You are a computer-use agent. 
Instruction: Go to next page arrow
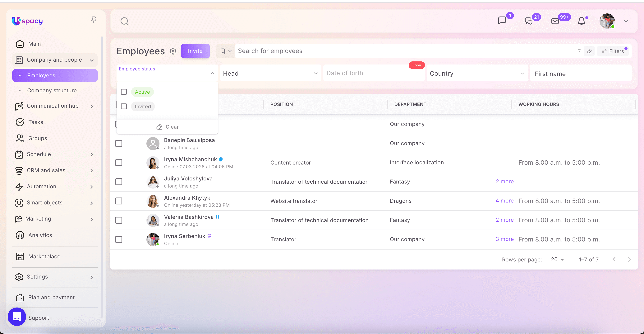pyautogui.click(x=629, y=259)
